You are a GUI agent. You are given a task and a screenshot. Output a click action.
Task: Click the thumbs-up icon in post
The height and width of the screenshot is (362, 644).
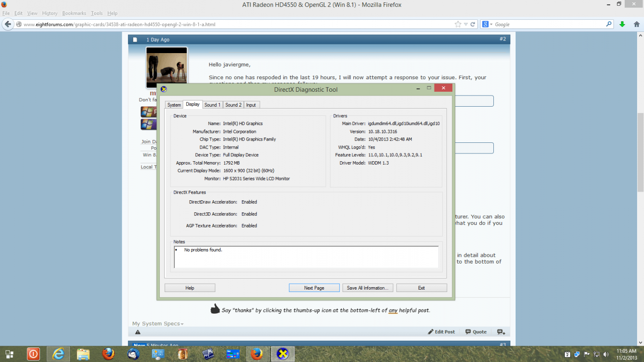(215, 309)
